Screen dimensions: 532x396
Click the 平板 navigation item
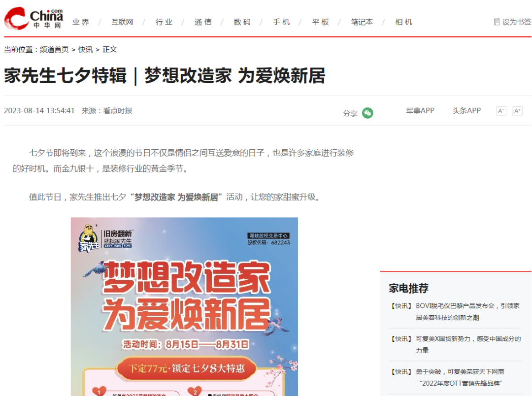[320, 22]
